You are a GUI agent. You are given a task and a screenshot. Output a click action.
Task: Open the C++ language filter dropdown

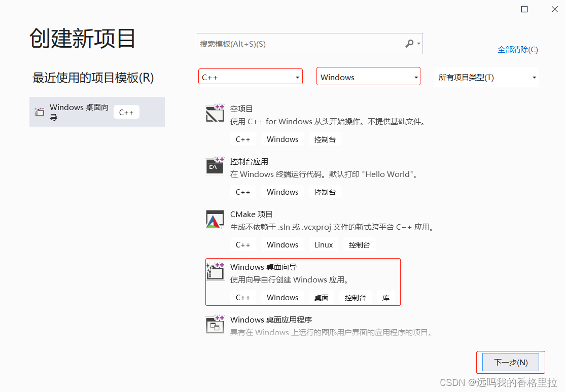coord(251,77)
